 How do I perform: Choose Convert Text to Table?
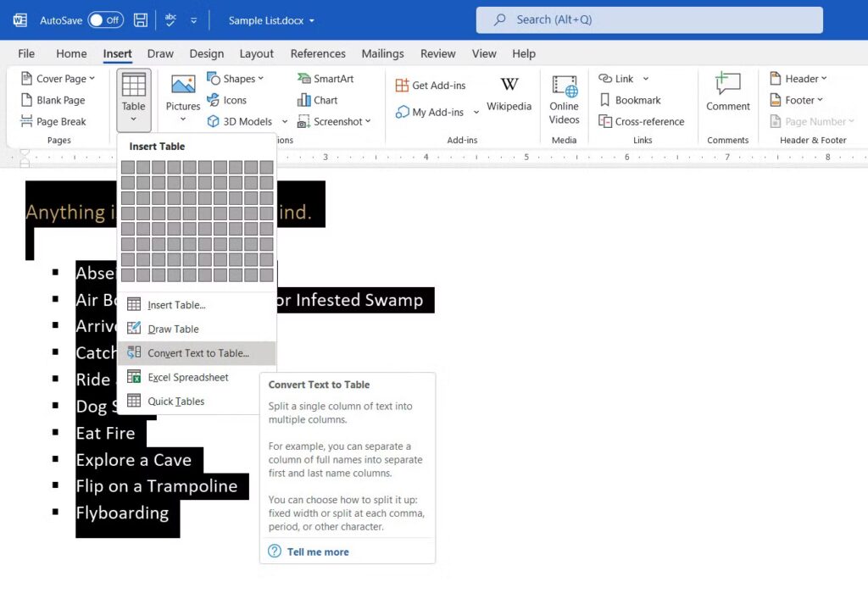click(197, 352)
